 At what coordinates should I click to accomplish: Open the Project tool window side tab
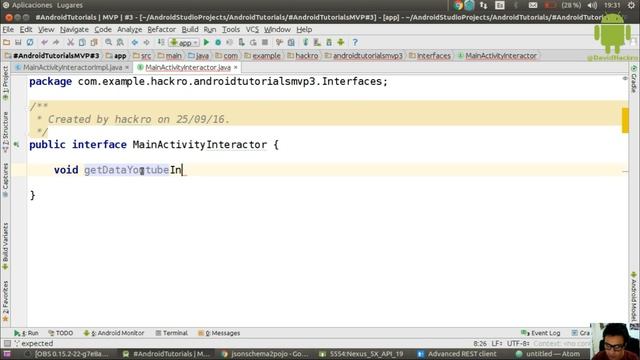click(5, 84)
